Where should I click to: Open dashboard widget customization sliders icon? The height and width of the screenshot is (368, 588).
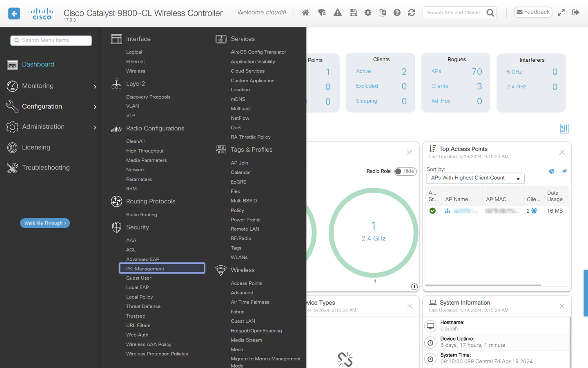(564, 128)
